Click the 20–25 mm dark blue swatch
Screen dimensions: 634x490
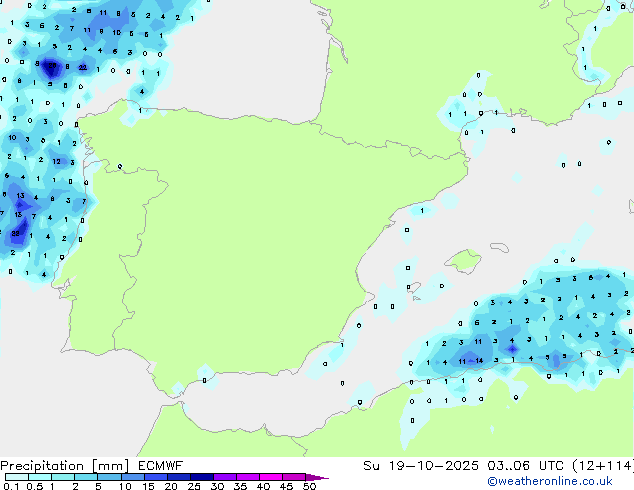tap(178, 477)
